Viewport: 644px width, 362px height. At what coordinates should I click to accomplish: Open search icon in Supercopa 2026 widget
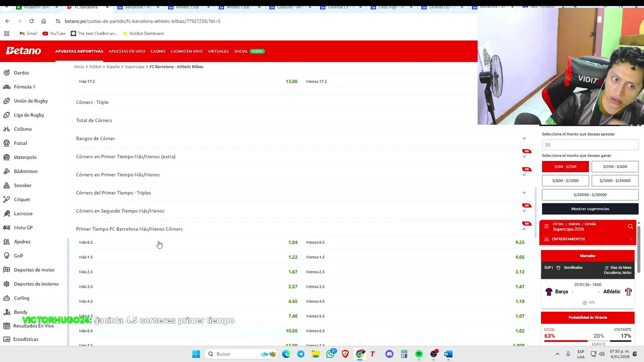click(x=630, y=226)
